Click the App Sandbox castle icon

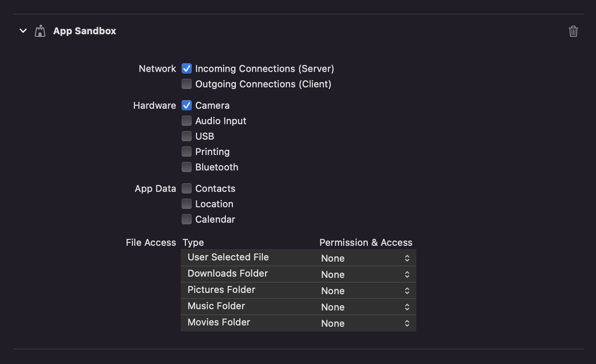[x=40, y=30]
